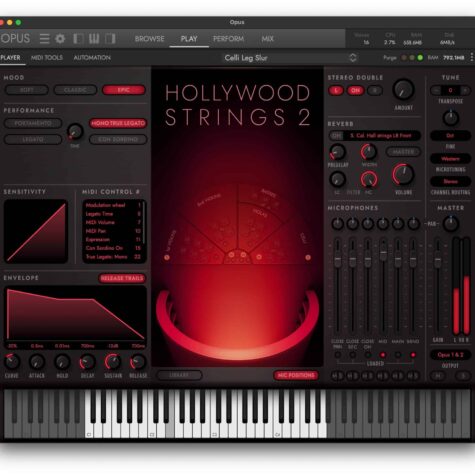Toggle the left side panel icon
The image size is (475, 475).
pos(78,39)
